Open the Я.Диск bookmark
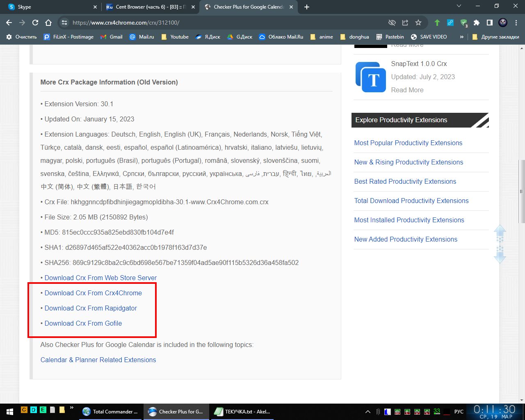This screenshot has width=525, height=420. (x=208, y=37)
